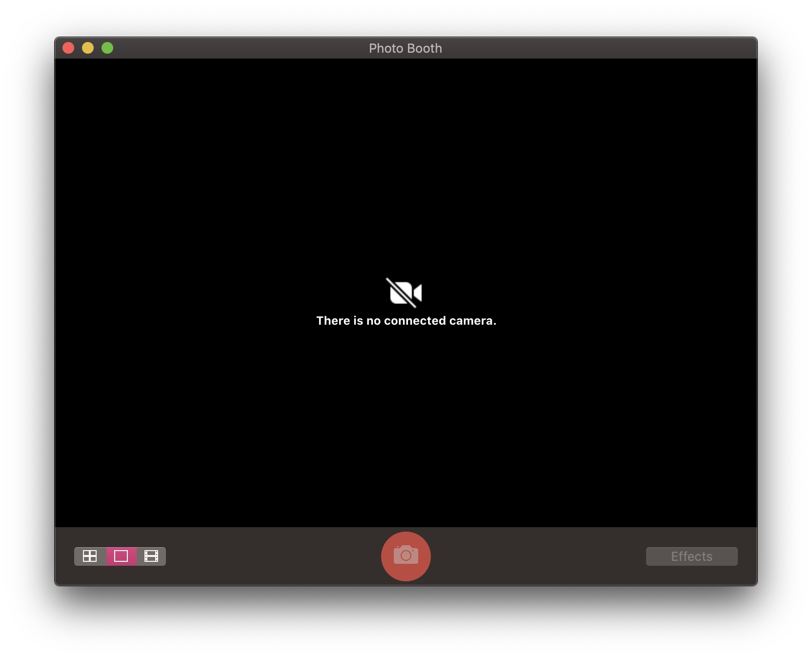Viewport: 812px width, 658px height.
Task: Select the single still photo mode
Action: 121,556
